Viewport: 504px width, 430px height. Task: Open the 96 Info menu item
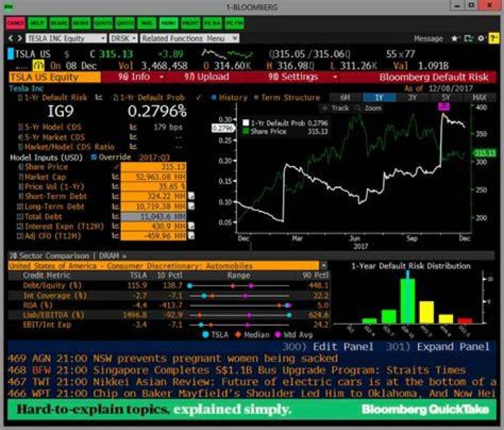[134, 77]
